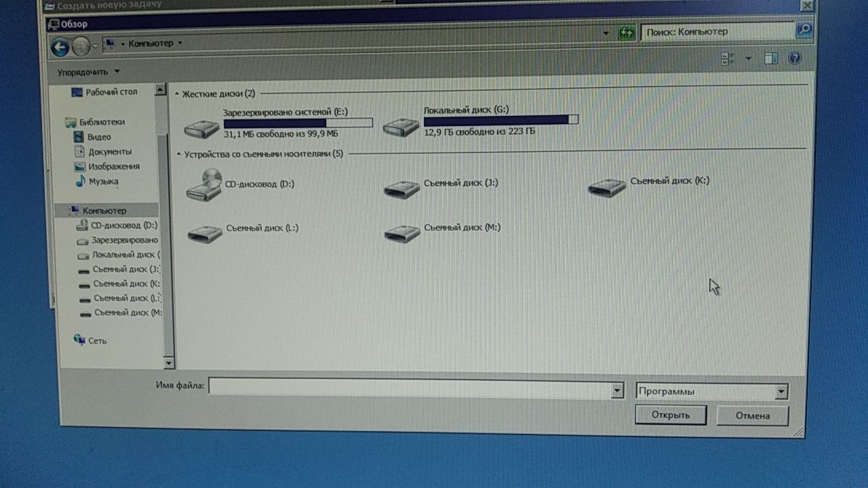Click the navigation pane scroll down arrow
Viewport: 868px width, 488px height.
coord(169,364)
